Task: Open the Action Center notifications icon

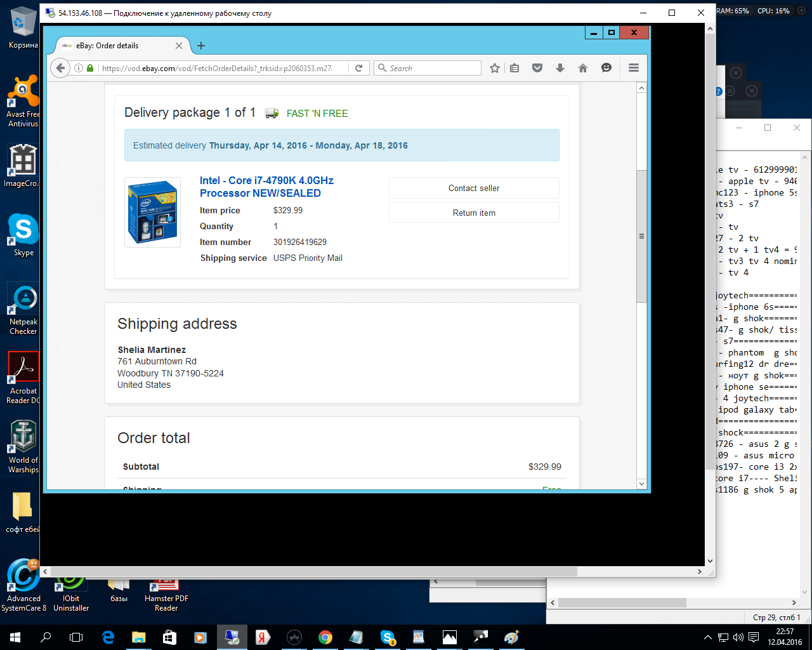Action: point(754,637)
